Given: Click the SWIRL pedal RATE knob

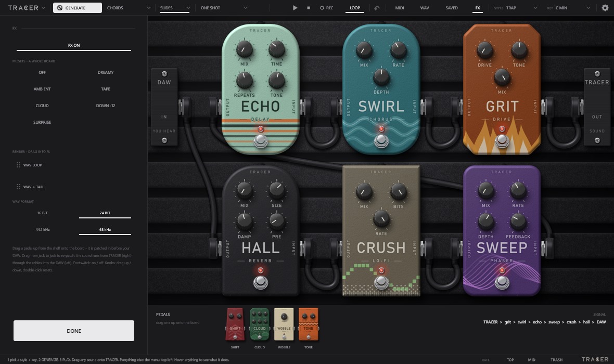Looking at the screenshot, I should 398,50.
